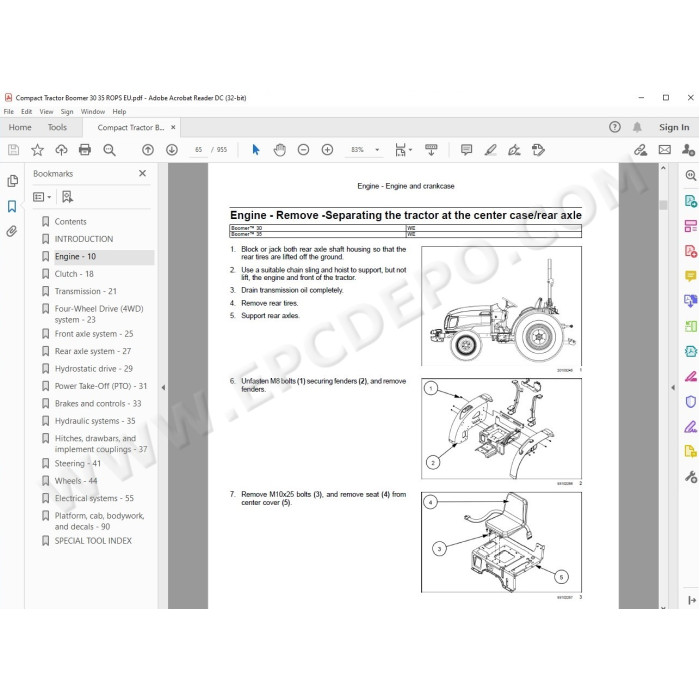Click the Save file icon
The image size is (700, 700).
pyautogui.click(x=13, y=150)
